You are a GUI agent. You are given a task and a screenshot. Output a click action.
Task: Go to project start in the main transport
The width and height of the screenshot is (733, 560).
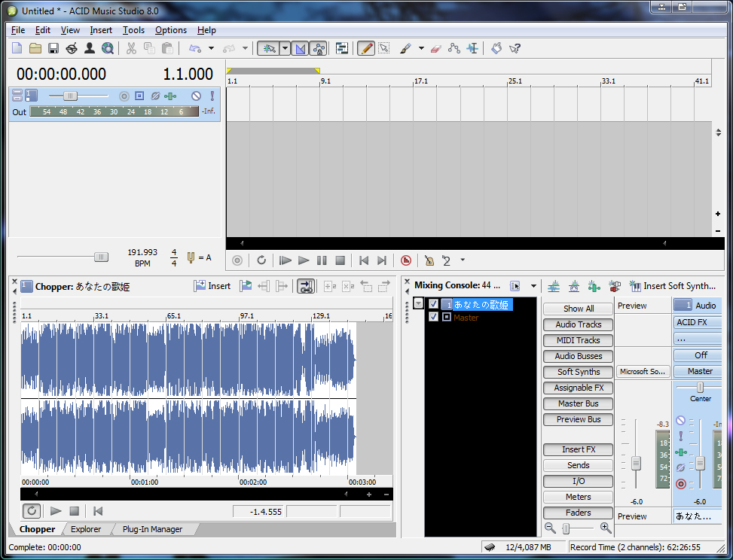(364, 260)
